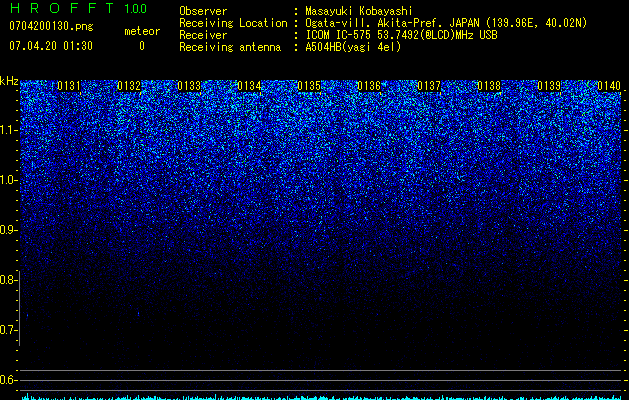Viewport: 629px width, 400px height.
Task: Click the 0.8 frequency axis label
Action: [x=8, y=280]
